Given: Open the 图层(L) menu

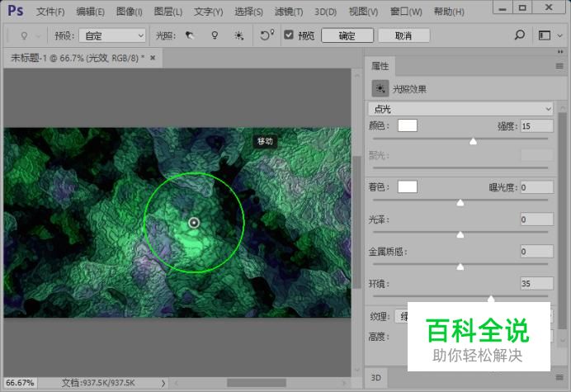Looking at the screenshot, I should click(x=168, y=12).
